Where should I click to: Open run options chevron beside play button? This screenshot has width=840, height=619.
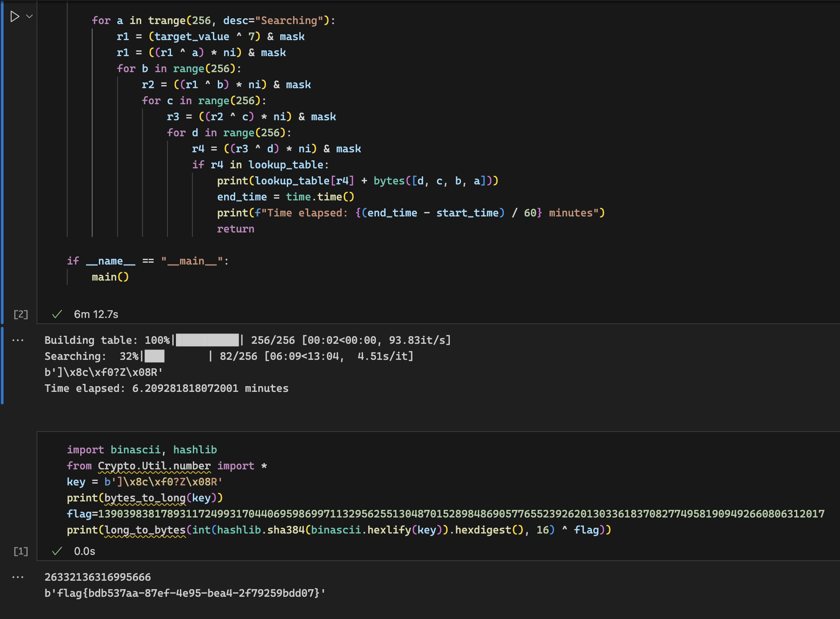[29, 16]
